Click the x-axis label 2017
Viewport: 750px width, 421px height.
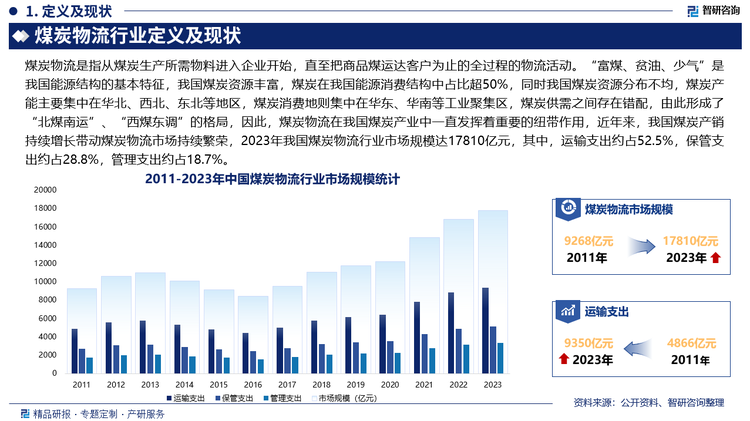(x=287, y=385)
